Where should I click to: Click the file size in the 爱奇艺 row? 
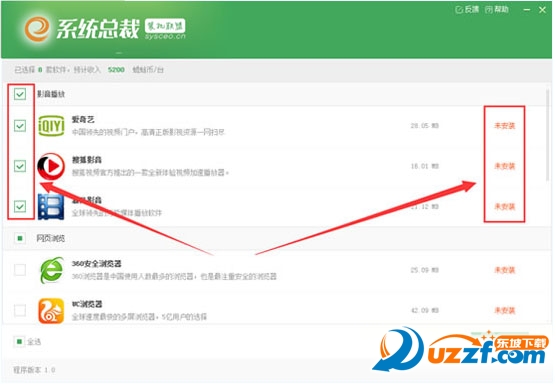425,126
